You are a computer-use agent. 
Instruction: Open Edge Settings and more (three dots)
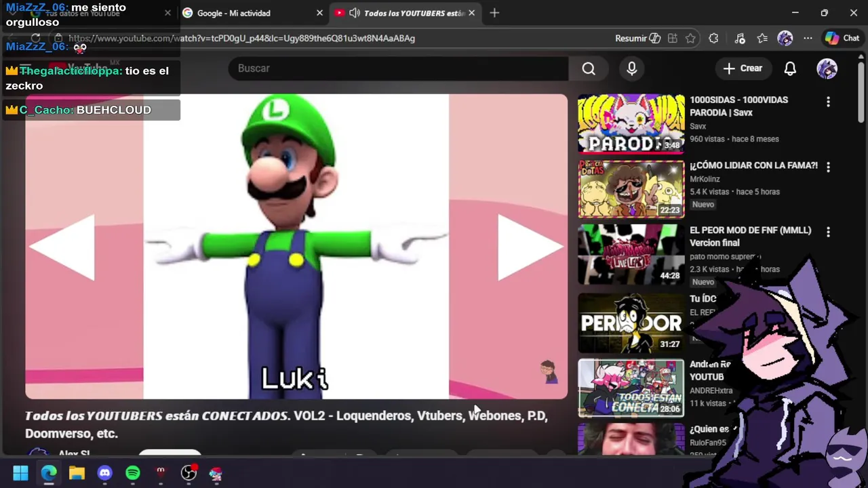808,39
